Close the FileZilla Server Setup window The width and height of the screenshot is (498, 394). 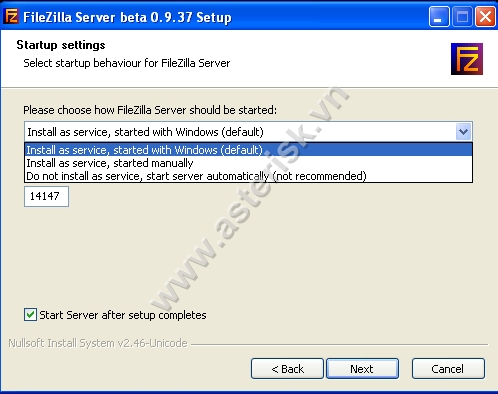point(485,16)
